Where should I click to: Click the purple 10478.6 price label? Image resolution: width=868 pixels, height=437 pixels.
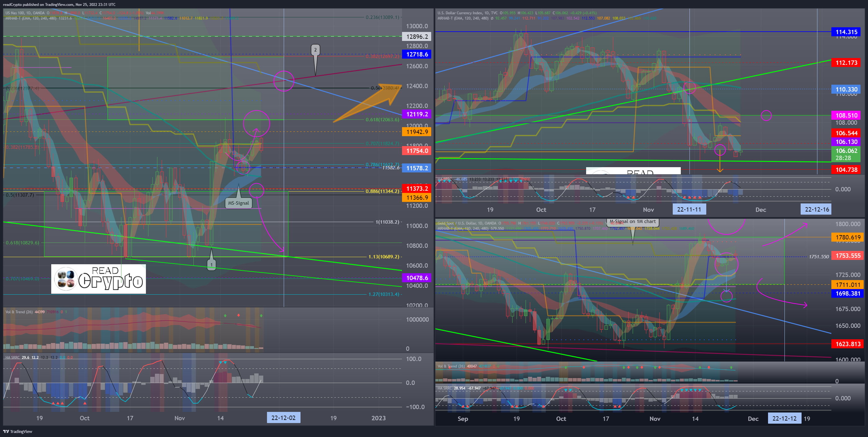click(417, 278)
